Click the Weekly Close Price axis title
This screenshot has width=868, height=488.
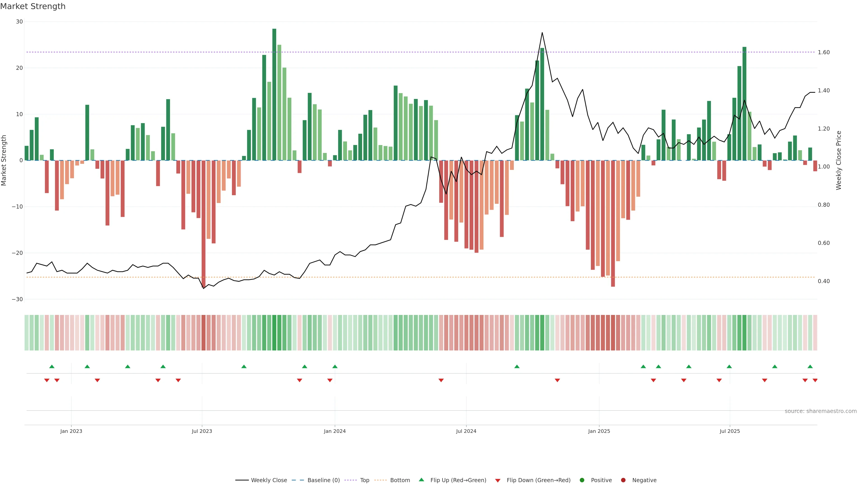click(x=839, y=160)
